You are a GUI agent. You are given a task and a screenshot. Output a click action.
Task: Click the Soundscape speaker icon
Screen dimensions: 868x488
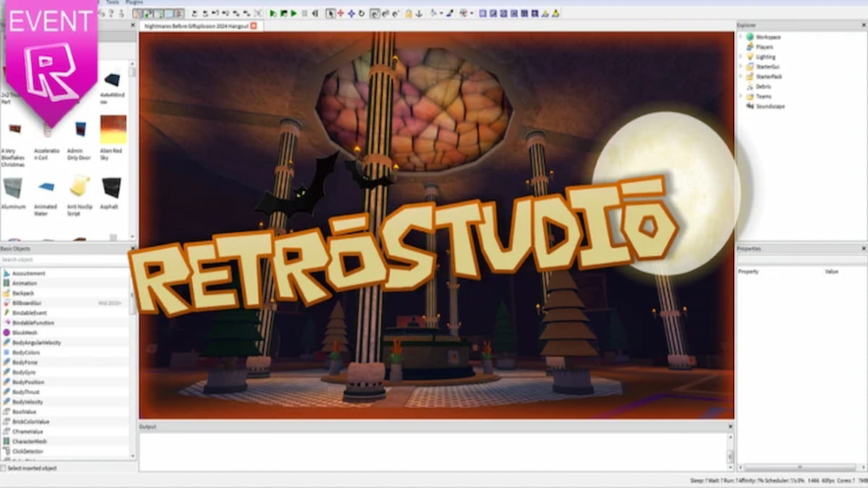point(750,106)
